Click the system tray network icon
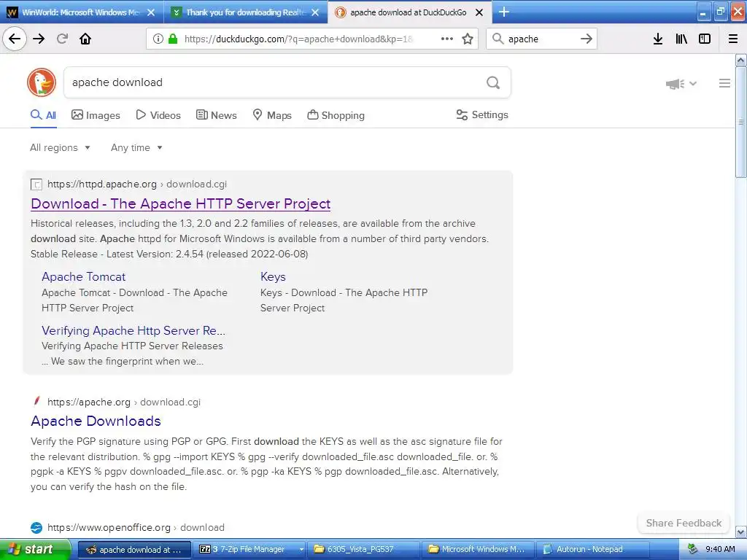Screen dimensions: 747x560 pyautogui.click(x=693, y=549)
